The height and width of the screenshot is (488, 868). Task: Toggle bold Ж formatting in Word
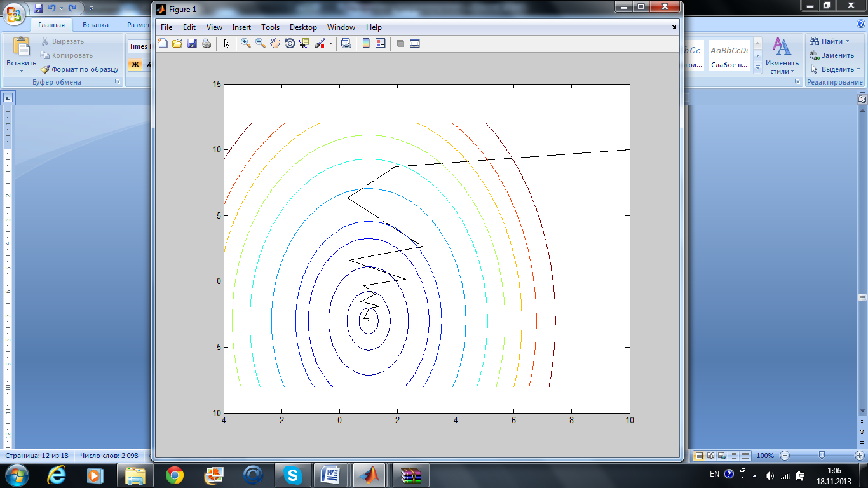pyautogui.click(x=135, y=64)
